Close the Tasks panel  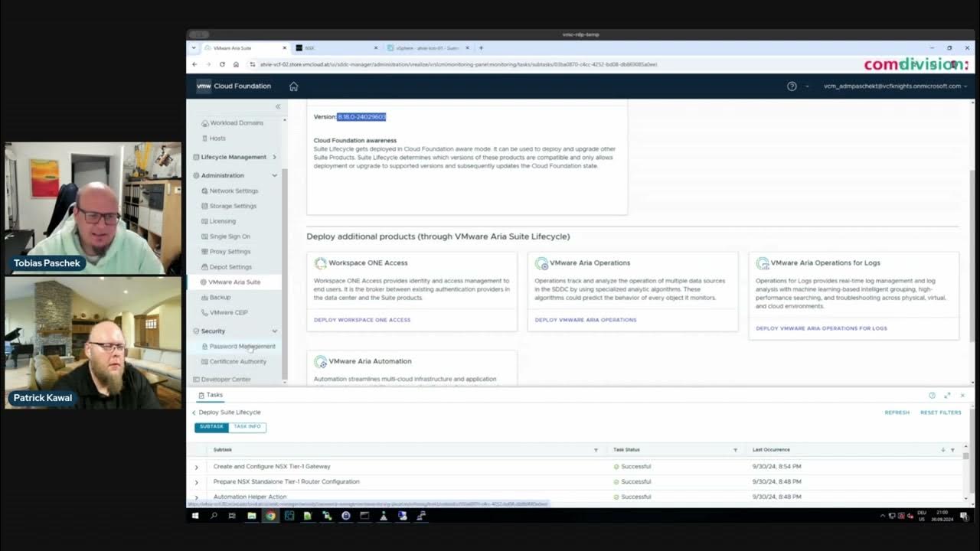[962, 396]
